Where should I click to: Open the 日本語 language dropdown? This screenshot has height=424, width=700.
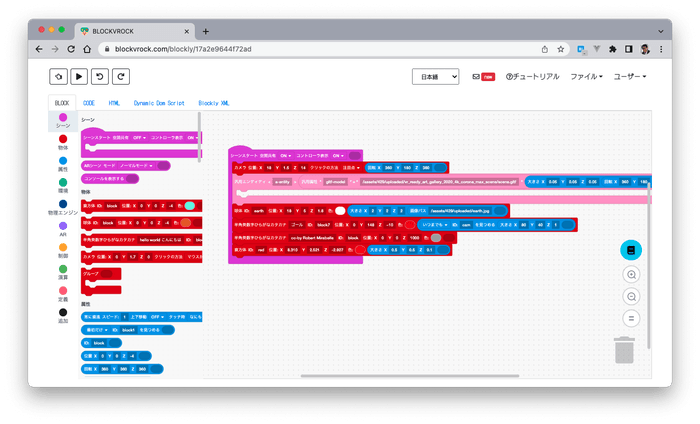click(435, 76)
